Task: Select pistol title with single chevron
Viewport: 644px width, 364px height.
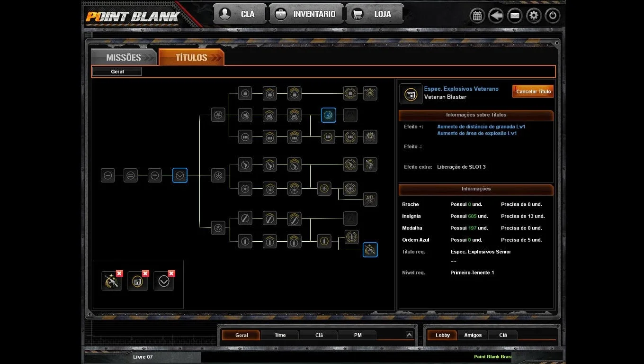Action: [270, 164]
